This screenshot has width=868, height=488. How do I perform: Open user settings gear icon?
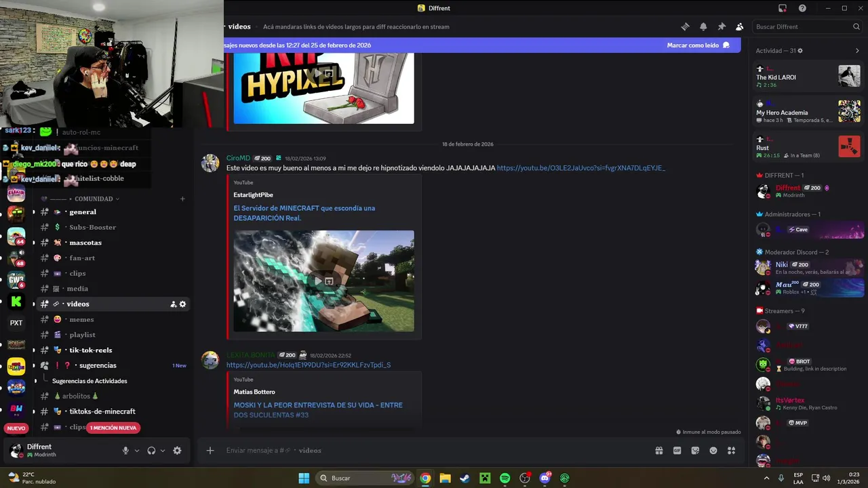coord(177,451)
